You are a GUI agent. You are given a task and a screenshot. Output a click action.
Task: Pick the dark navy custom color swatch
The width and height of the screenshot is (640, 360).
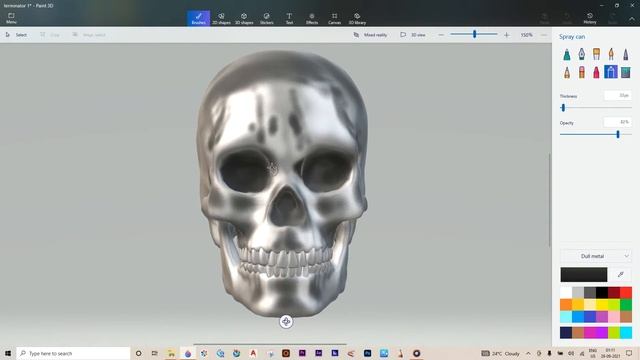(566, 332)
